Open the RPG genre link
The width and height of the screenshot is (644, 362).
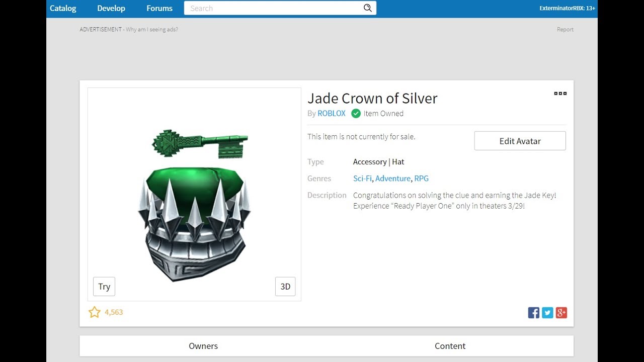[x=422, y=178]
